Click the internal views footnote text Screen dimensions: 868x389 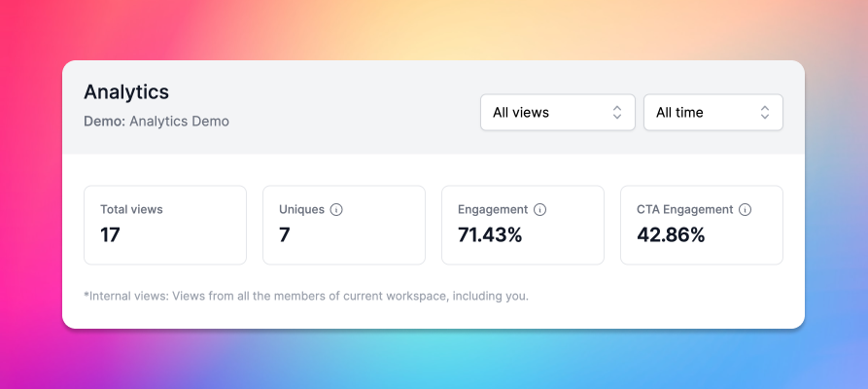coord(306,296)
